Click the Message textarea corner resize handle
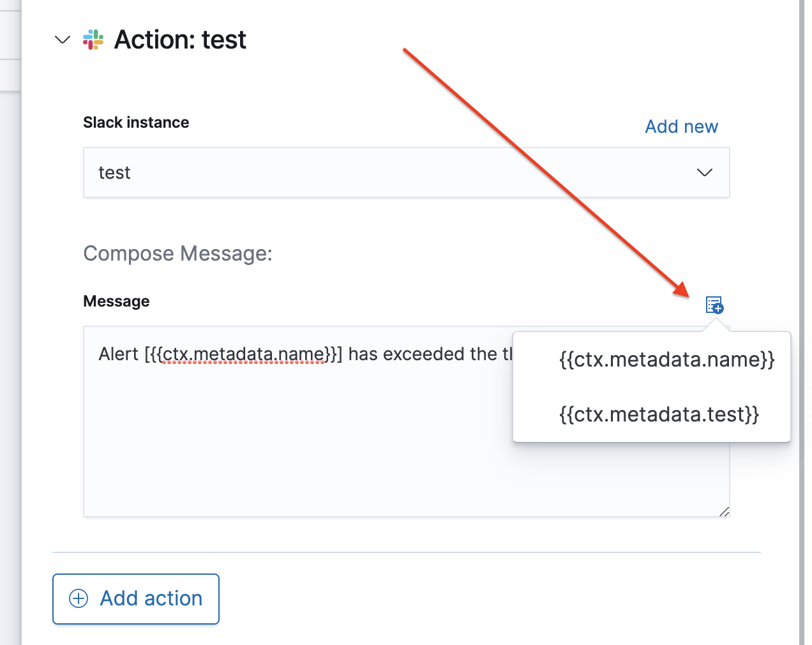This screenshot has height=645, width=812. pyautogui.click(x=724, y=512)
